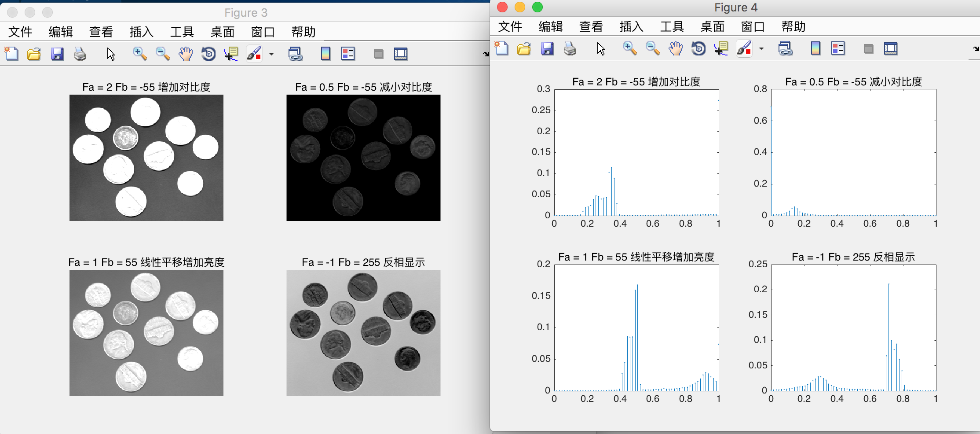Click Open File icon in Figure 4
The width and height of the screenshot is (980, 434).
point(524,48)
